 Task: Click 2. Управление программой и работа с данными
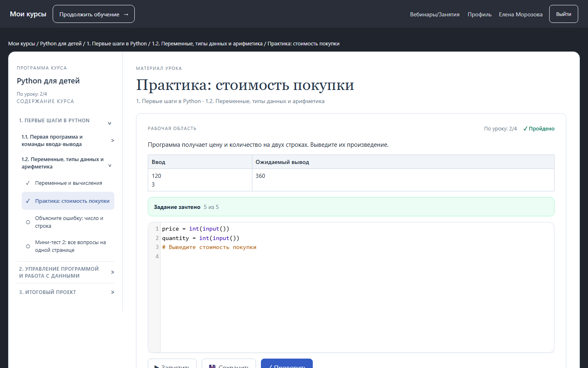(x=59, y=272)
